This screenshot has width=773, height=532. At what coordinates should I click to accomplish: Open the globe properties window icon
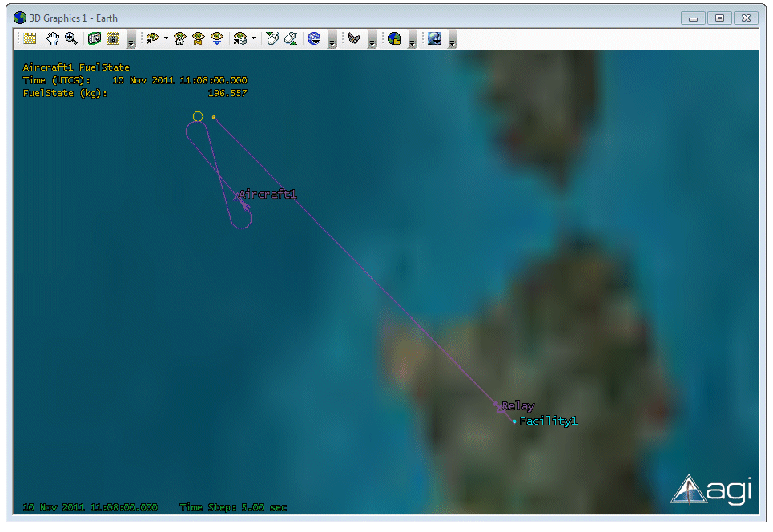(30, 38)
